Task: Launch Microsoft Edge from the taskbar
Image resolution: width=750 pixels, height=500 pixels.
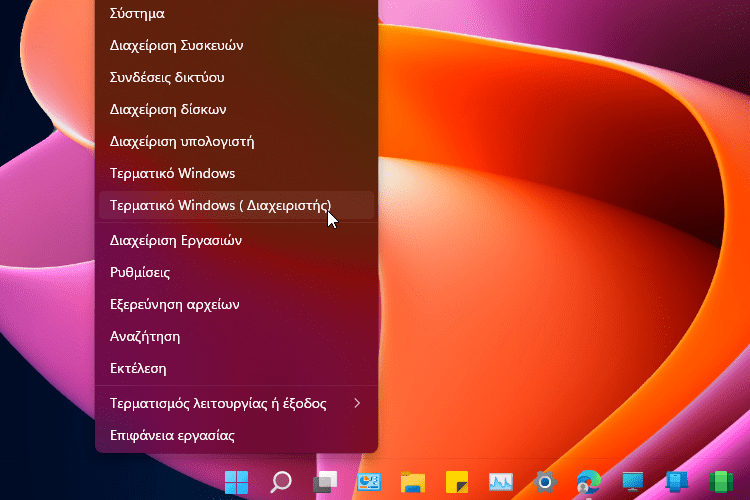Action: pos(588,482)
